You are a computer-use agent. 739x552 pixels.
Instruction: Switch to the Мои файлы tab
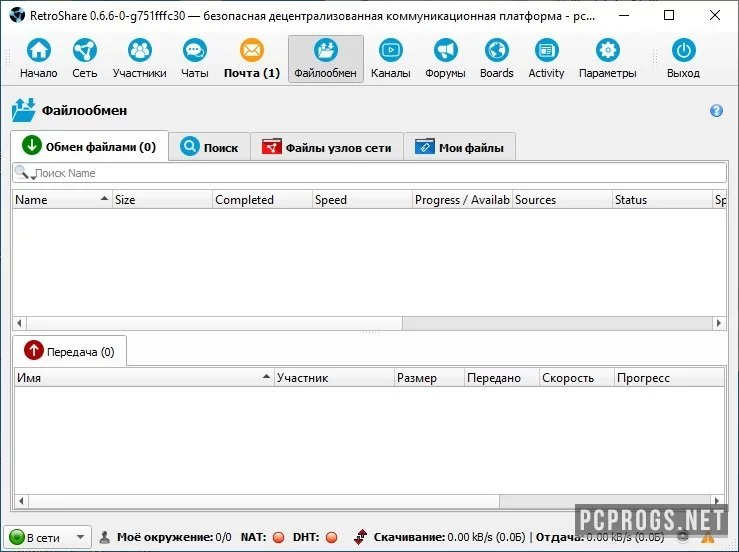460,147
